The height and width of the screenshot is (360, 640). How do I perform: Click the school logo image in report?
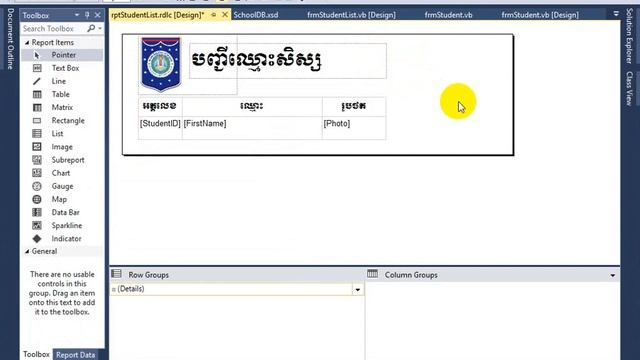tap(161, 64)
